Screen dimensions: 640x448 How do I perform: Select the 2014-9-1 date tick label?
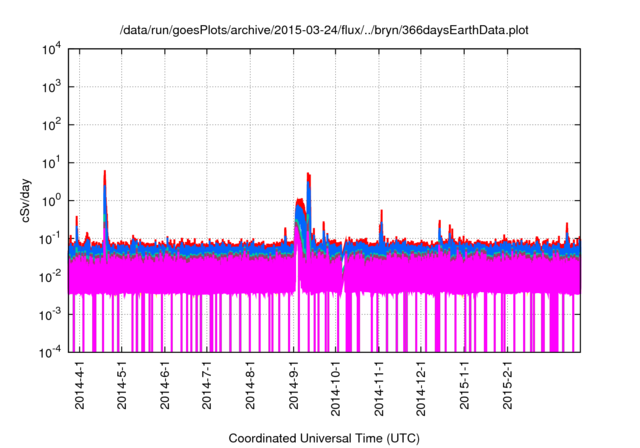tap(294, 386)
